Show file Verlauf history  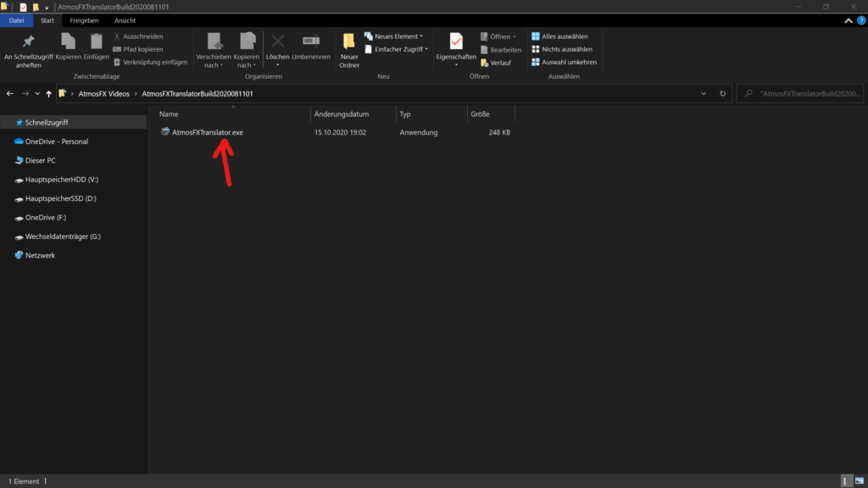[x=496, y=63]
